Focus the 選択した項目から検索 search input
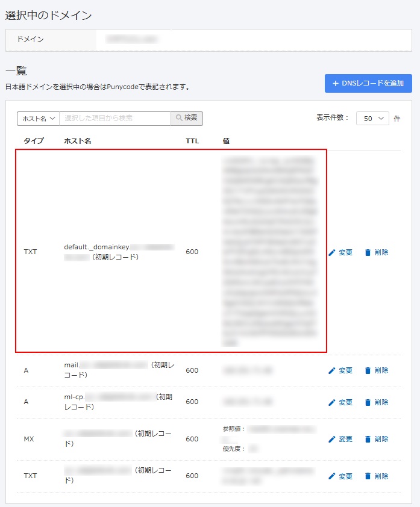This screenshot has height=507, width=420. [115, 119]
